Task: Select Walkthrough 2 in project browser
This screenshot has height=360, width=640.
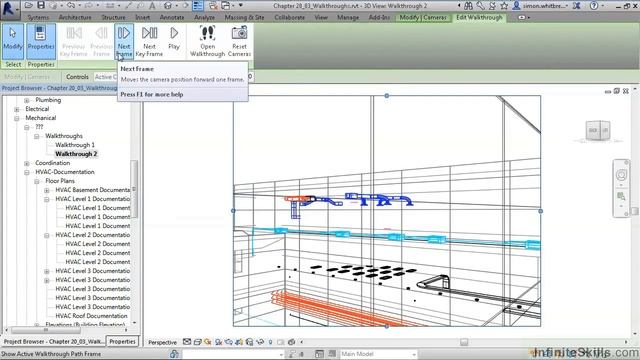Action: pyautogui.click(x=76, y=154)
